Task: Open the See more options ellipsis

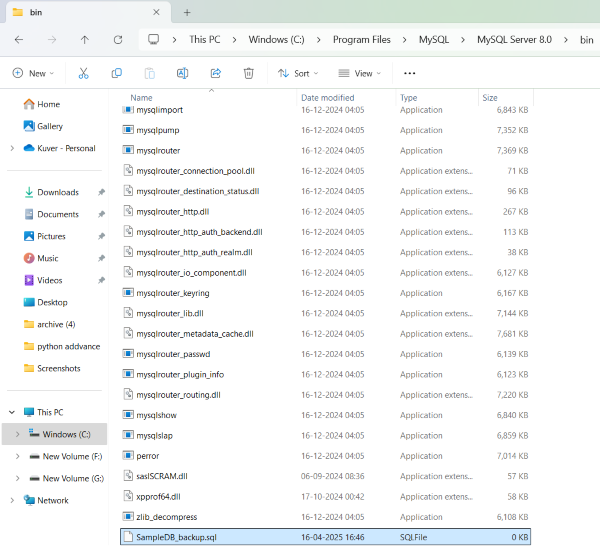Action: pyautogui.click(x=409, y=73)
